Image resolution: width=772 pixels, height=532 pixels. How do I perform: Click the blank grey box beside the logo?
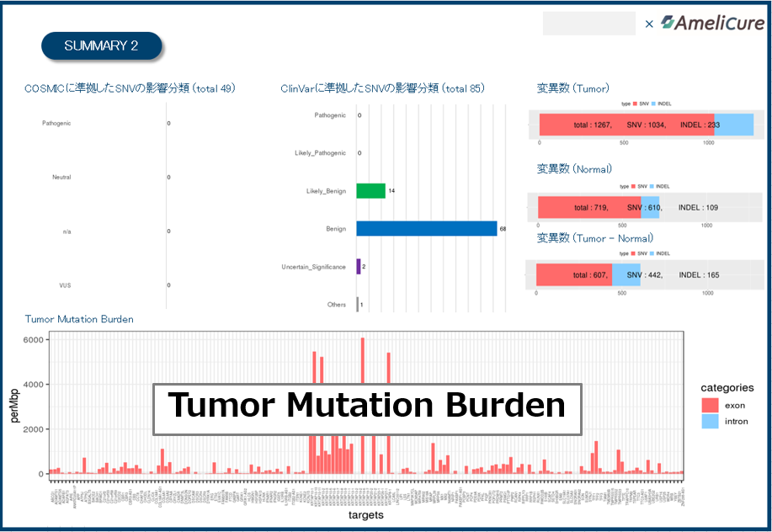[588, 24]
